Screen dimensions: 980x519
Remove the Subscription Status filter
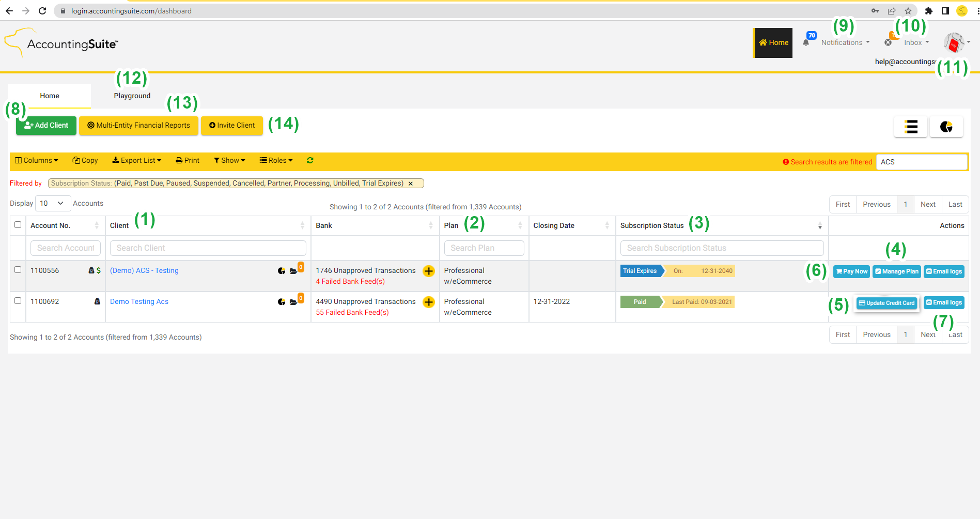(411, 184)
